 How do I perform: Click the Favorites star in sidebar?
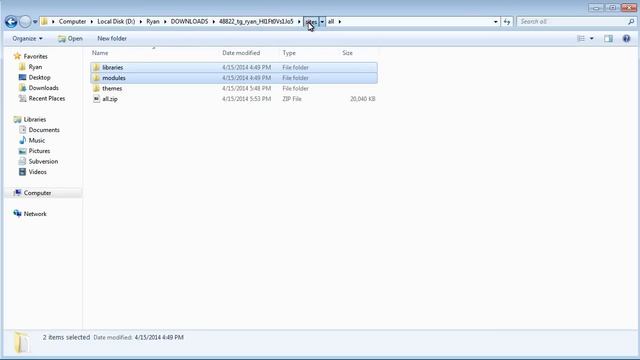(x=17, y=56)
